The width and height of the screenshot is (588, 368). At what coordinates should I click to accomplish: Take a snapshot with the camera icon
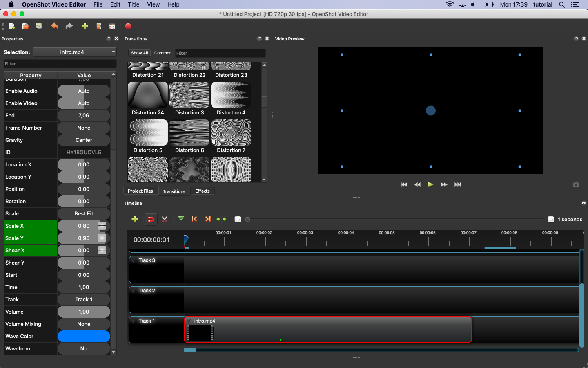click(576, 185)
